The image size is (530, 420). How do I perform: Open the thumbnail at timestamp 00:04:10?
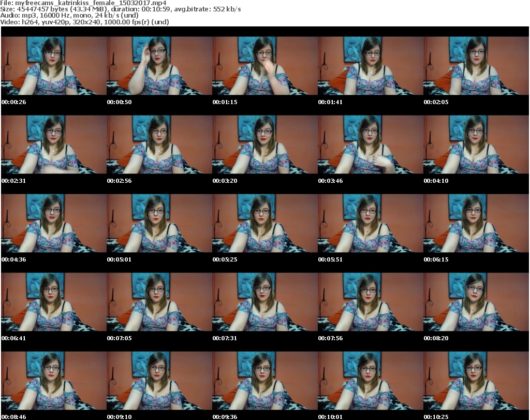476,144
